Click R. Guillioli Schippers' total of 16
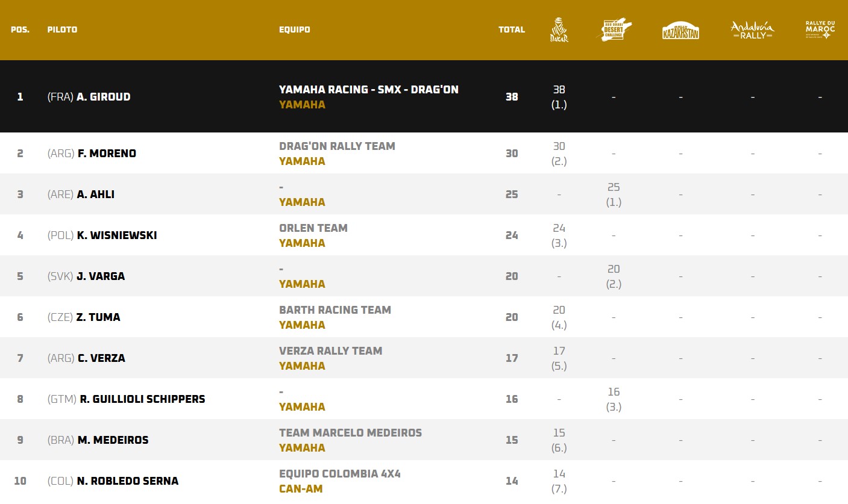 (x=512, y=399)
